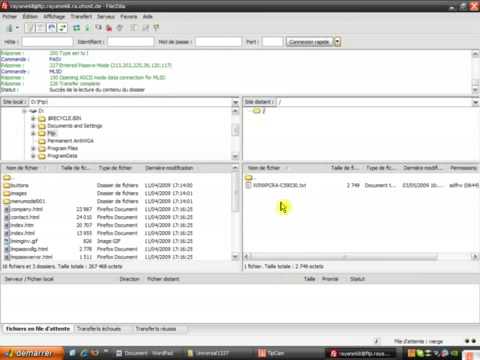Click the Connexion rapide button

tap(309, 42)
